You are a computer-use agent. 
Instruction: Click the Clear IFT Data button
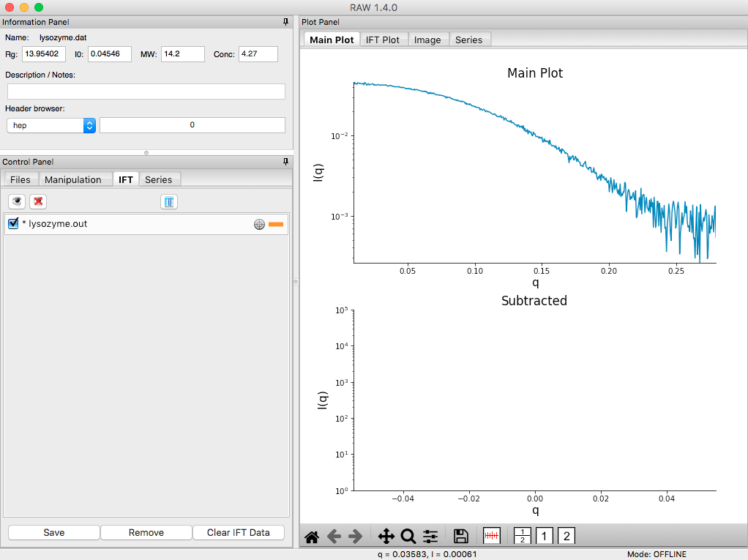tap(238, 532)
